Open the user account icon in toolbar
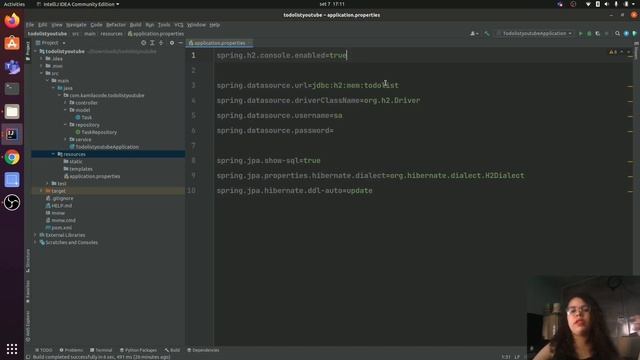Viewport: 640px width, 360px height. (x=474, y=33)
